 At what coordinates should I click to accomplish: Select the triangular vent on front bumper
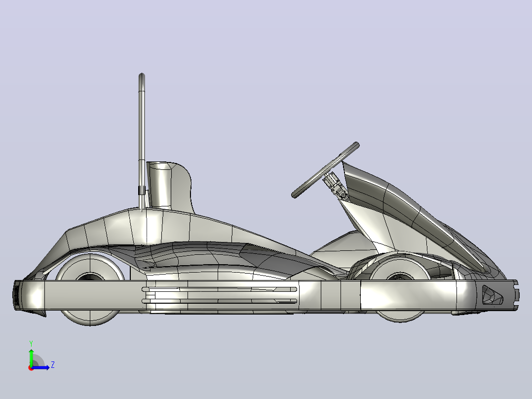point(492,295)
